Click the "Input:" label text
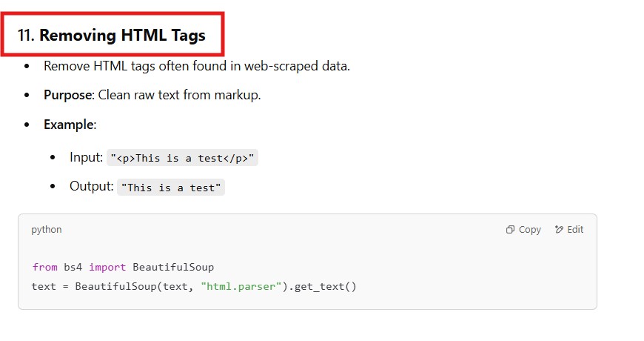This screenshot has width=644, height=341. [x=86, y=157]
